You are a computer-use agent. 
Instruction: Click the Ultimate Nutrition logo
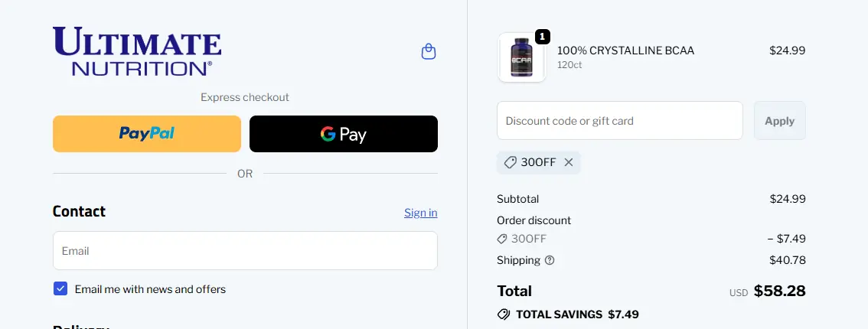[x=137, y=51]
